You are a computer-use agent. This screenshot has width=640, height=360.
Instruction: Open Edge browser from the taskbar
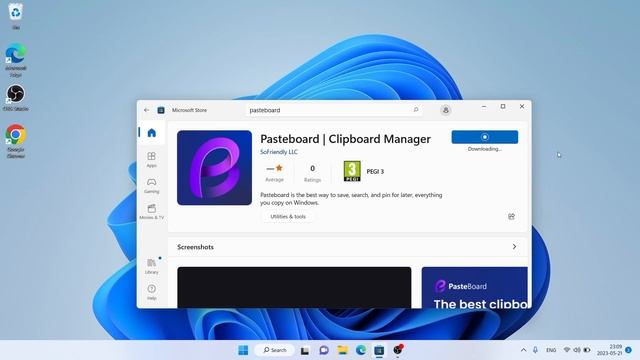361,350
